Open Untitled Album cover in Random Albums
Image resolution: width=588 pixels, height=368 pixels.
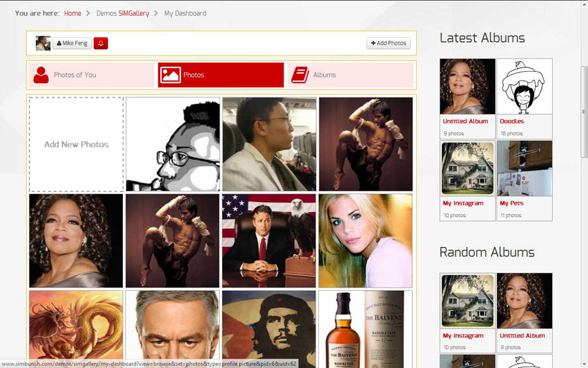point(525,301)
